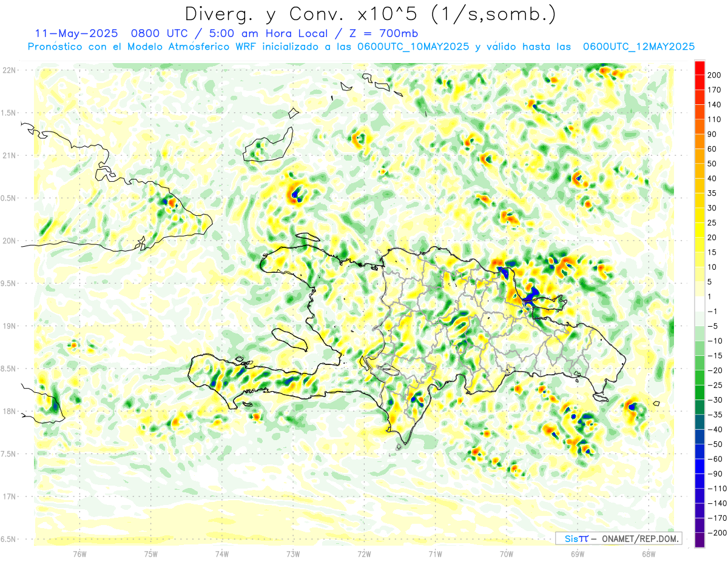The image size is (728, 562).
Task: Click the 6.5N latitude axis label
Action: [9, 540]
